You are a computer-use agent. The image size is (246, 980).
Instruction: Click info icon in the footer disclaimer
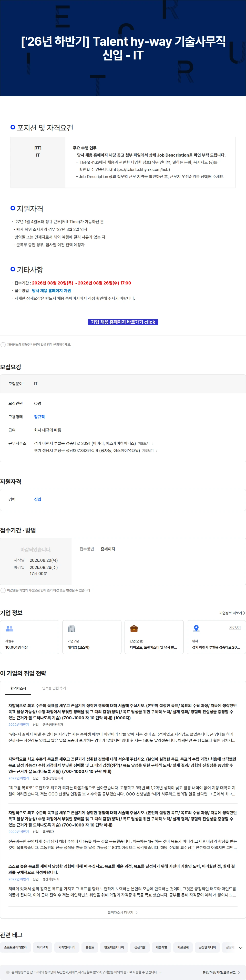point(8,972)
